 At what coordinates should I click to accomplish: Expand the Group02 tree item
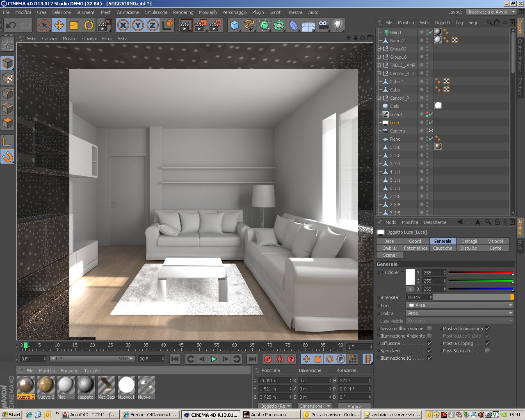point(379,49)
